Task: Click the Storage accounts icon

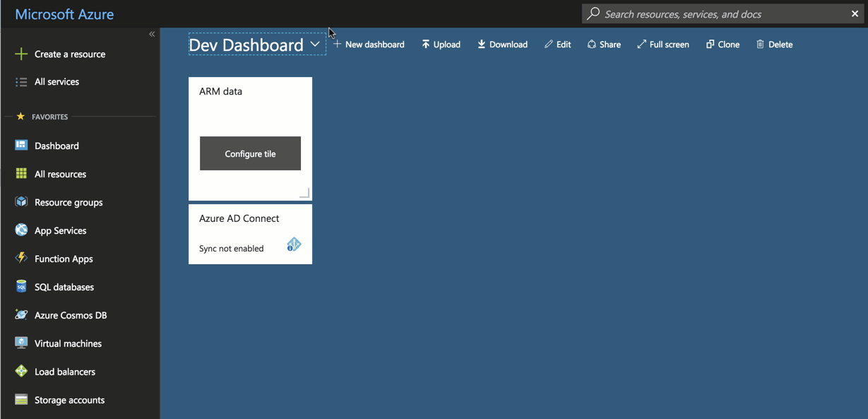Action: 21,400
